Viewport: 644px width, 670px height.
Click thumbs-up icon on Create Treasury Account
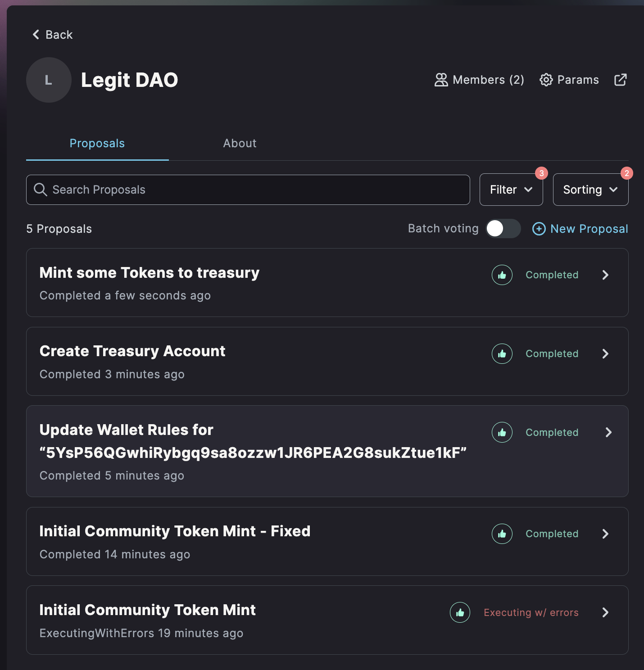coord(502,354)
